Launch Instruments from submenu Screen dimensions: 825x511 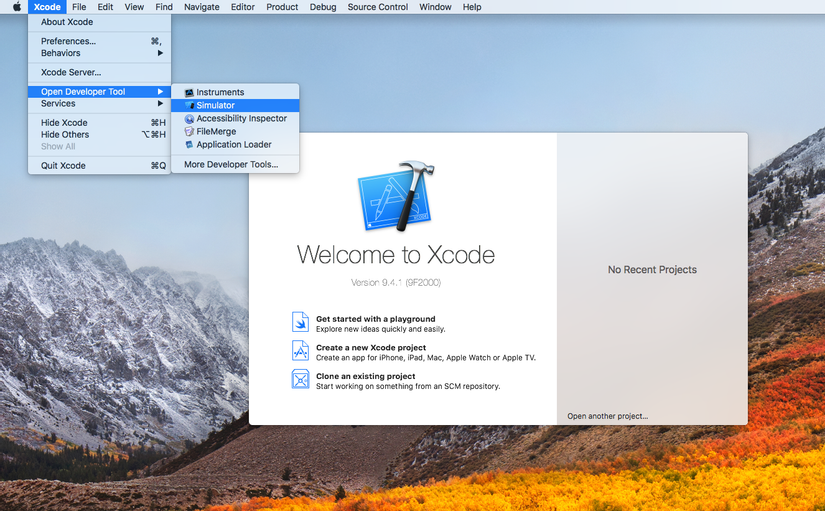[x=235, y=92]
